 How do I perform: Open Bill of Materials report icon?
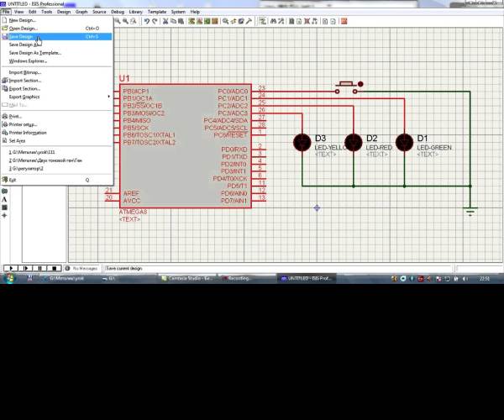325,21
